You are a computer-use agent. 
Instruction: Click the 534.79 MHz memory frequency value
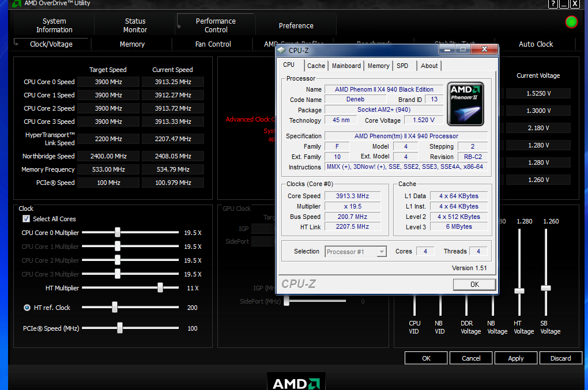(x=173, y=169)
